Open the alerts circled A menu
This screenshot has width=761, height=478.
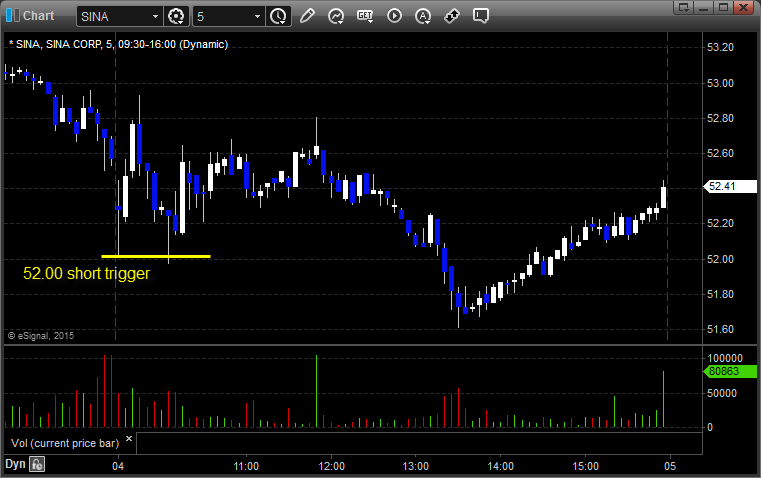pos(423,16)
